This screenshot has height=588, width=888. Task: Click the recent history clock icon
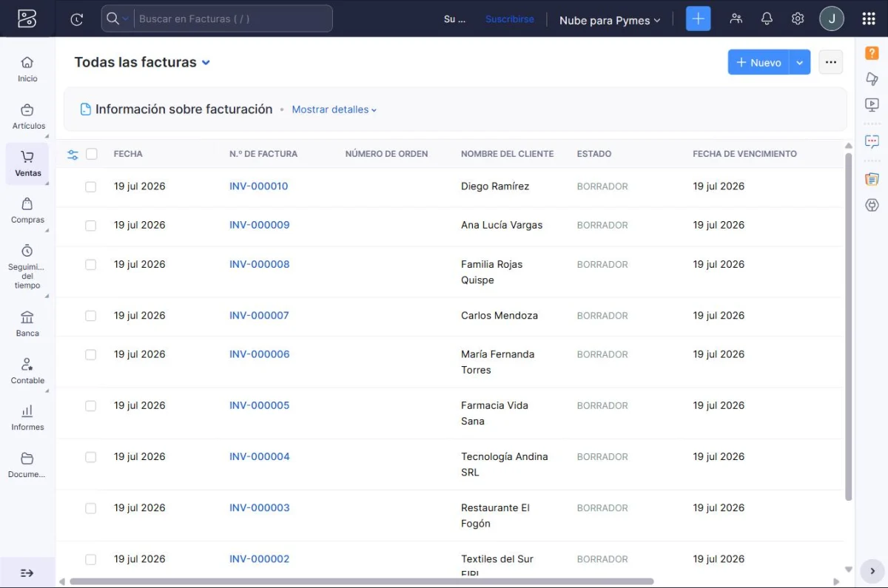pos(77,19)
